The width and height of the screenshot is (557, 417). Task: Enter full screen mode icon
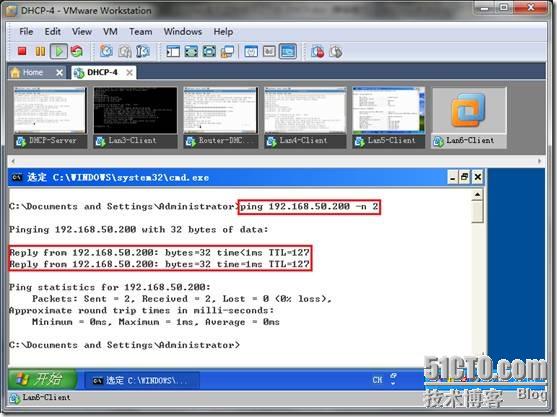209,52
